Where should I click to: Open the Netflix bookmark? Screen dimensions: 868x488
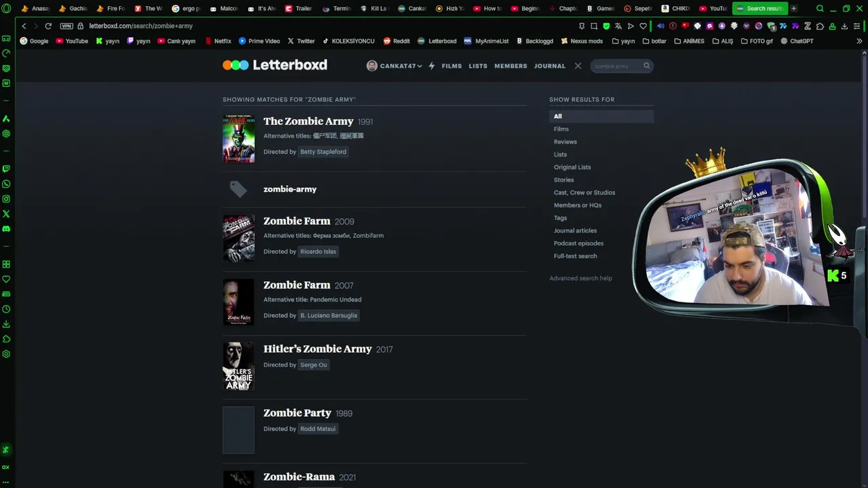click(x=218, y=41)
